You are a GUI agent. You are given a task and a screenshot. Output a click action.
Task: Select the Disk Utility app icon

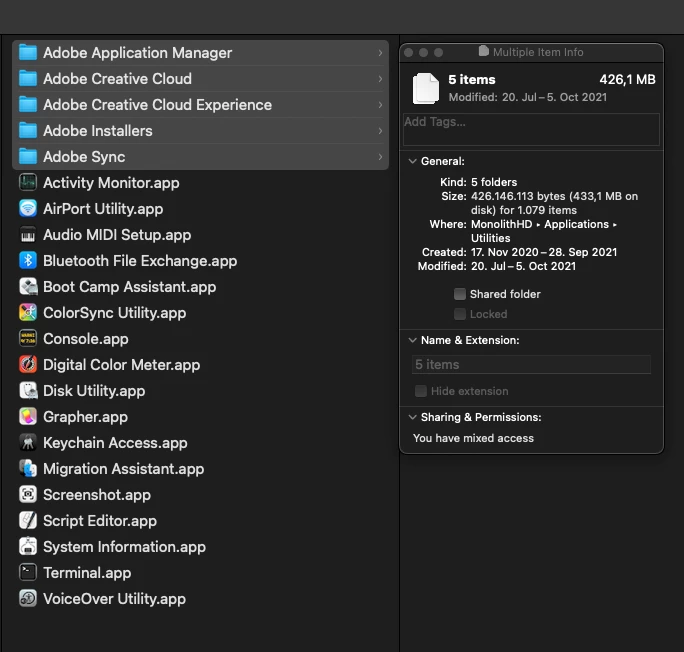[x=28, y=391]
